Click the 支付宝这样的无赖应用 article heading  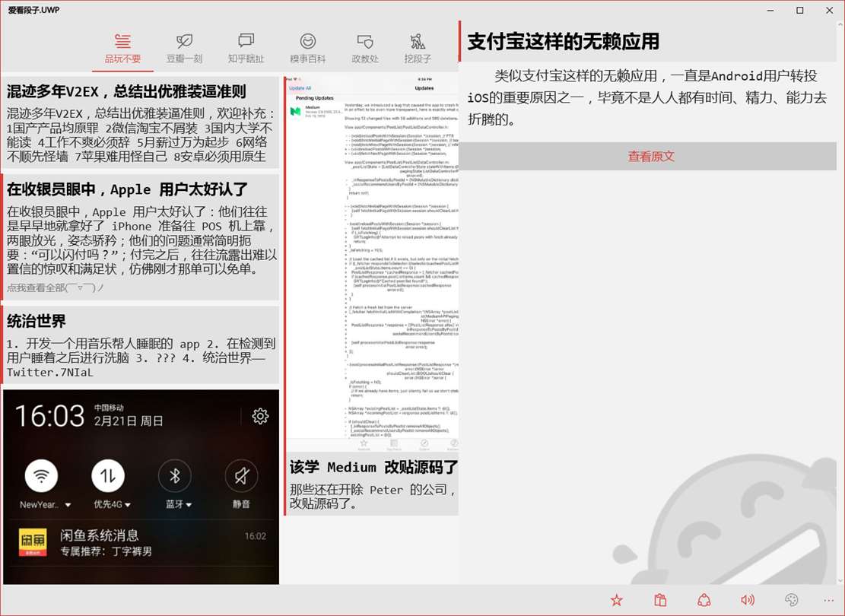563,42
